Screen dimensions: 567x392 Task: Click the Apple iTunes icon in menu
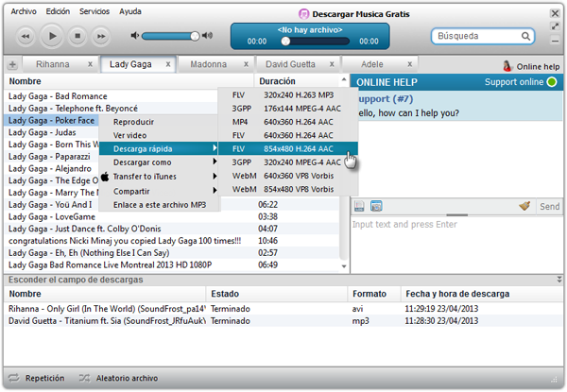click(x=105, y=177)
